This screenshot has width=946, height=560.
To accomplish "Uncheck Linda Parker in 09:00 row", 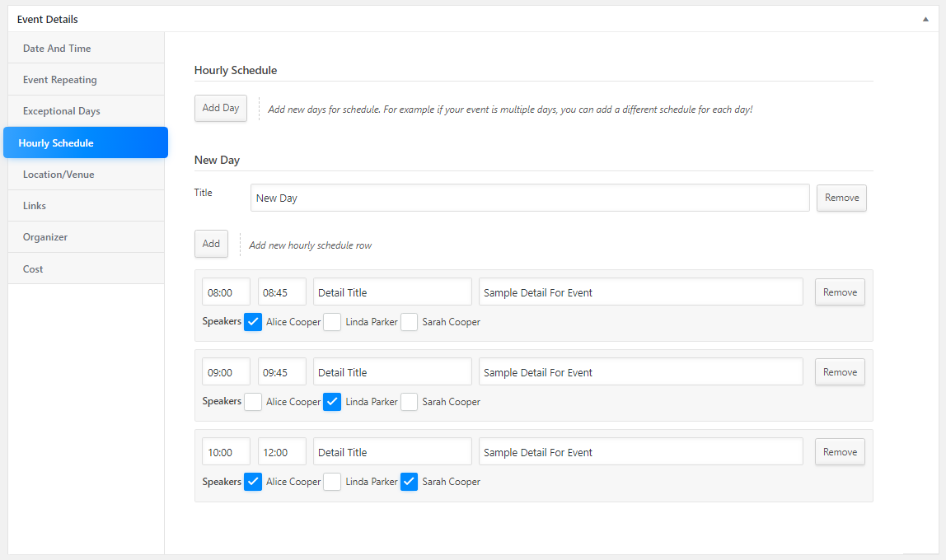I will tap(332, 402).
